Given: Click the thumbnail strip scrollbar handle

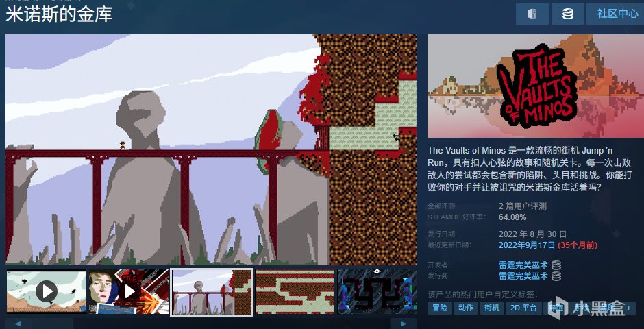Looking at the screenshot, I should click(53, 324).
